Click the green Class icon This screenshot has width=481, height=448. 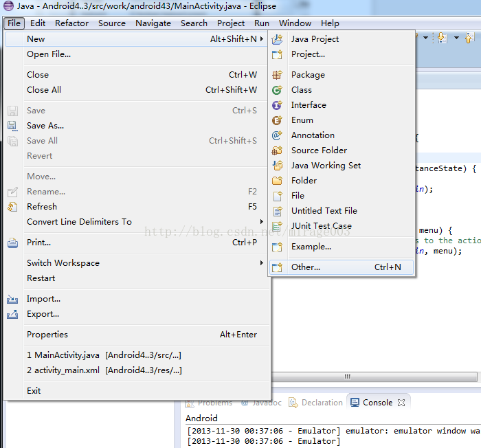(x=277, y=90)
